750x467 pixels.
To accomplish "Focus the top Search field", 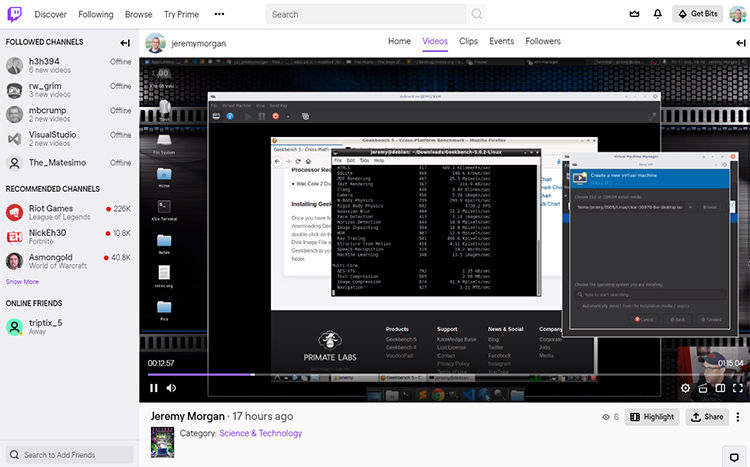I will 366,14.
